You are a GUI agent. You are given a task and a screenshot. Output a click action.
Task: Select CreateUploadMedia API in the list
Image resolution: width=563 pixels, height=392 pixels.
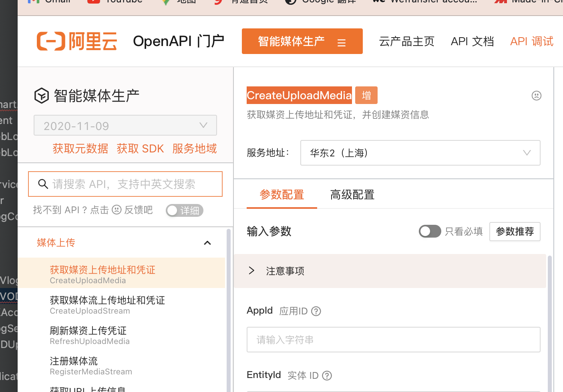(121, 273)
